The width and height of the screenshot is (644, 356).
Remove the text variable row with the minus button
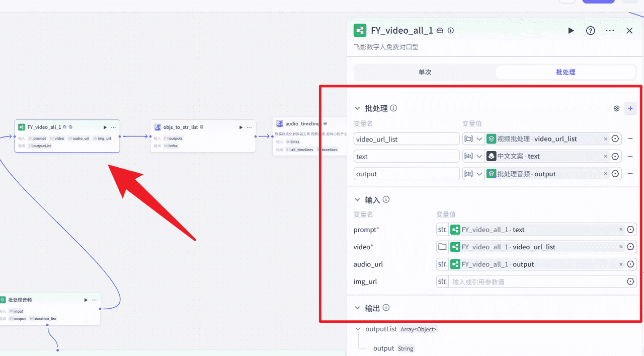point(630,156)
